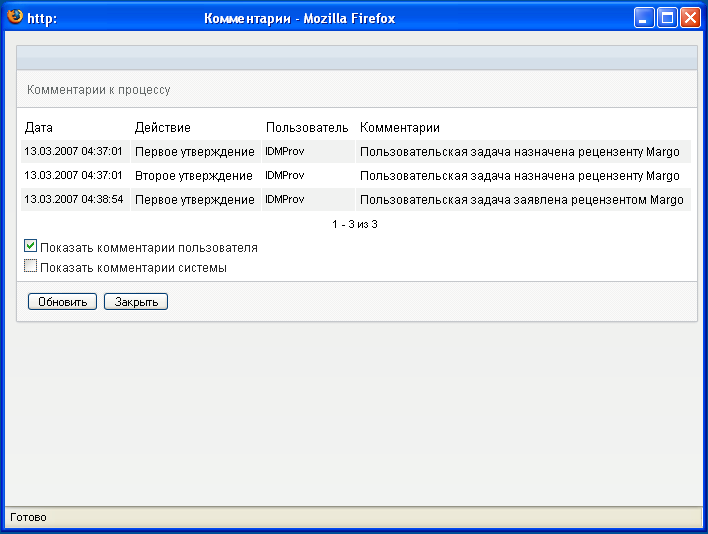This screenshot has height=534, width=708.
Task: Close the Firefox window with the red X
Action: [x=690, y=18]
